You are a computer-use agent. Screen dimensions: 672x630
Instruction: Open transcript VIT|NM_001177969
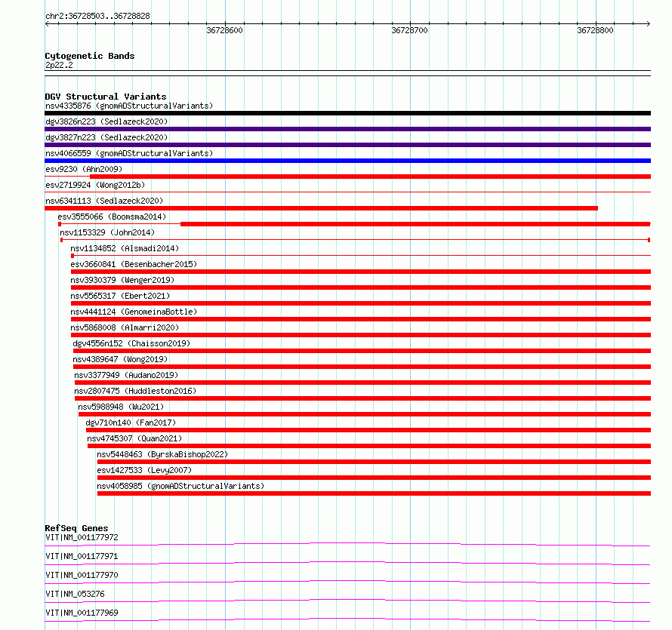point(82,613)
